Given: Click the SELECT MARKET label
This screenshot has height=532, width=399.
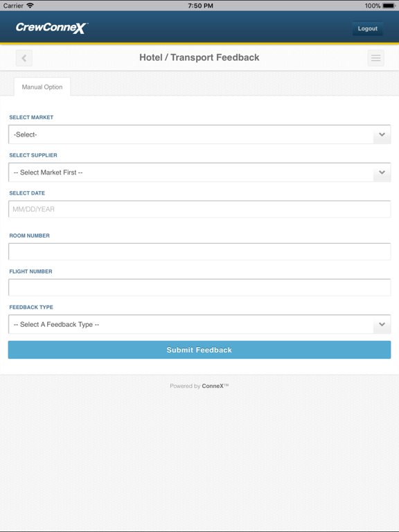Looking at the screenshot, I should tap(31, 117).
